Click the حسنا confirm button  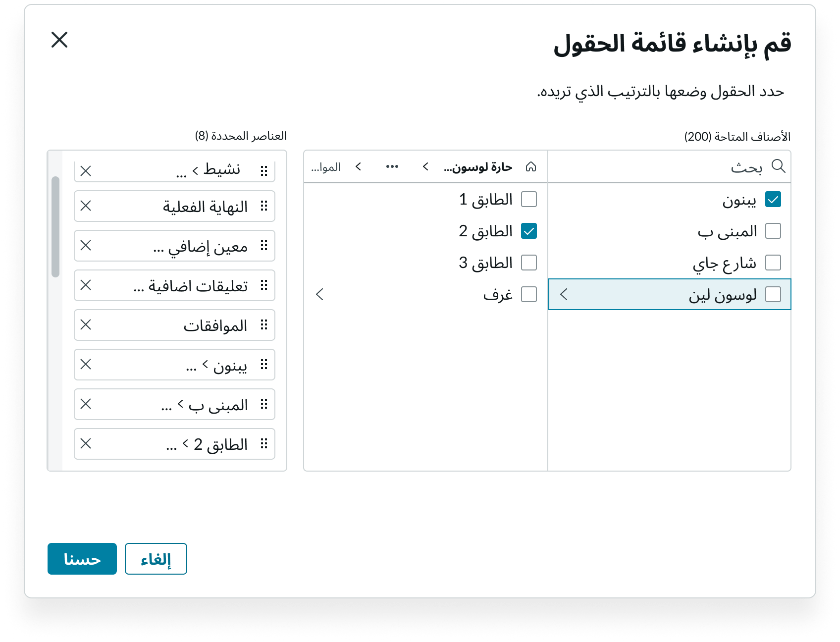82,559
